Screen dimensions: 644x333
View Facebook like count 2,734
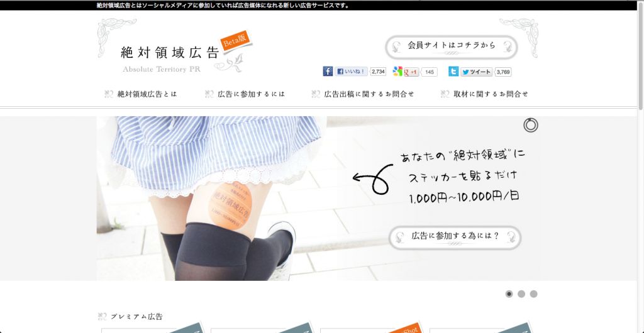coord(378,72)
